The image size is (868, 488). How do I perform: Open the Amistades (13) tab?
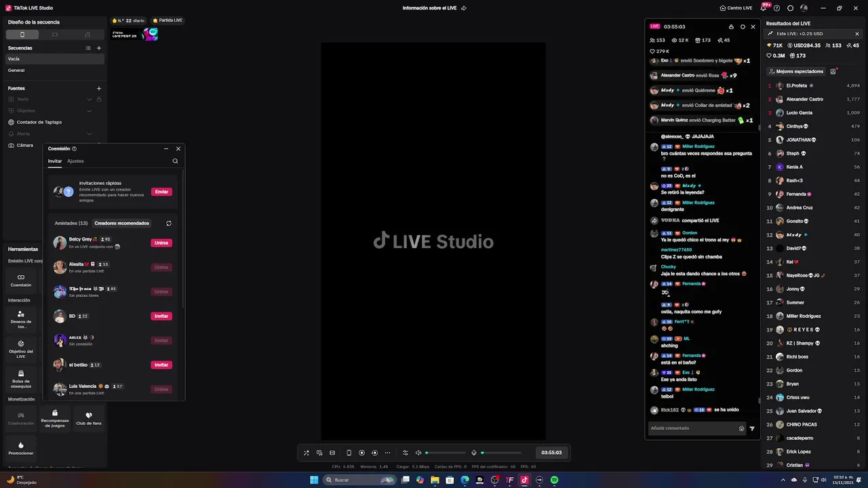pos(71,223)
